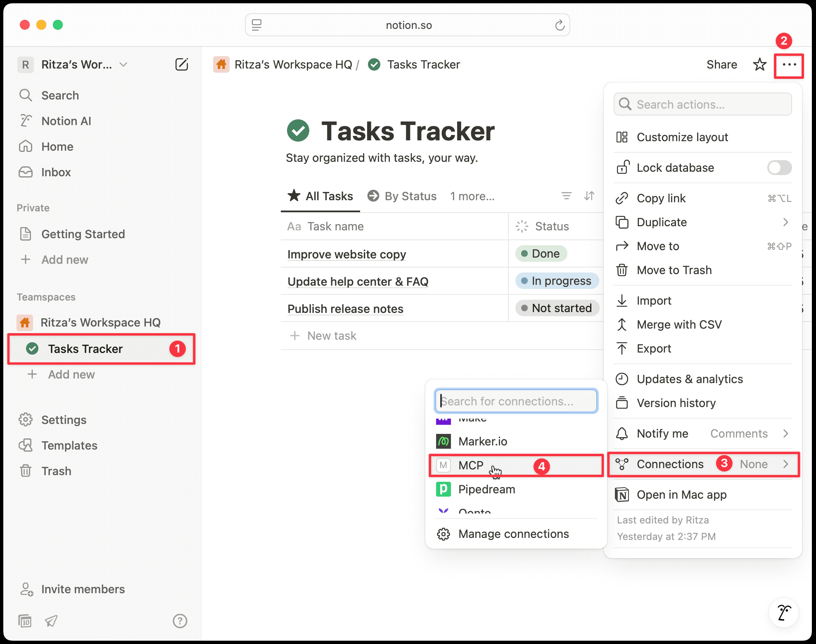Viewport: 816px width, 644px height.
Task: Click the notion.so address bar
Action: (x=408, y=25)
